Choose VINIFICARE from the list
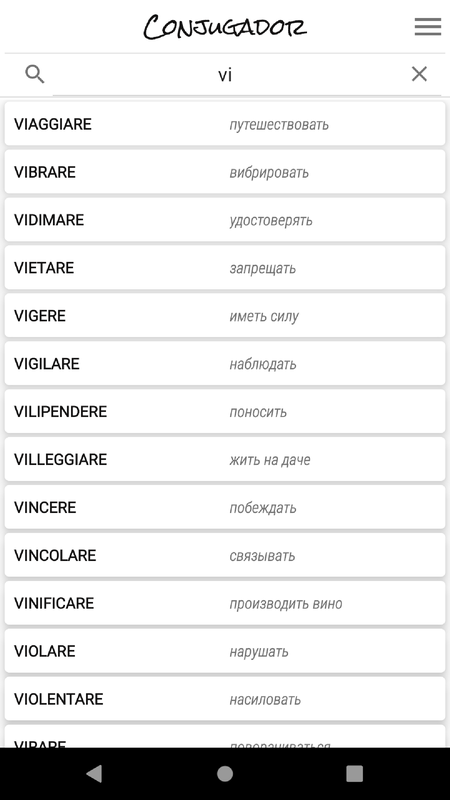 click(x=225, y=604)
